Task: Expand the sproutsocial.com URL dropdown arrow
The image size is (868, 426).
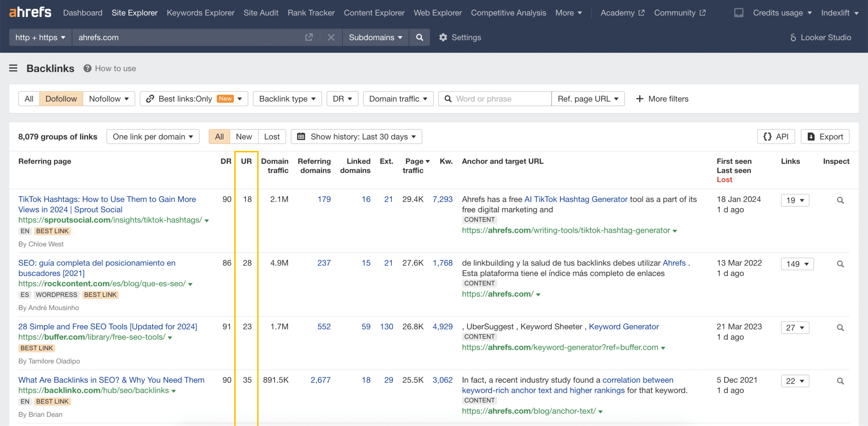Action: tap(206, 221)
